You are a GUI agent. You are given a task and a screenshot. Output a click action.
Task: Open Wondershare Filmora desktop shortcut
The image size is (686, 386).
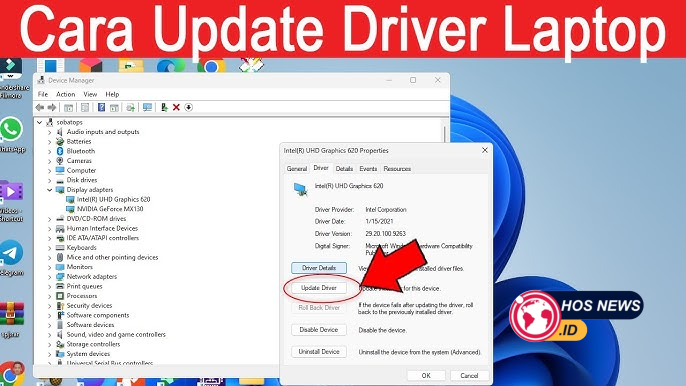tap(10, 69)
